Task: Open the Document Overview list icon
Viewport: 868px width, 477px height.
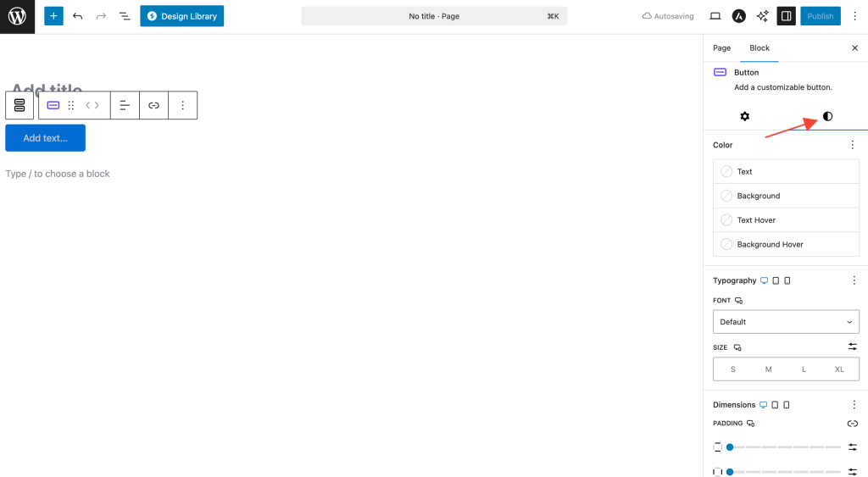Action: pos(125,16)
